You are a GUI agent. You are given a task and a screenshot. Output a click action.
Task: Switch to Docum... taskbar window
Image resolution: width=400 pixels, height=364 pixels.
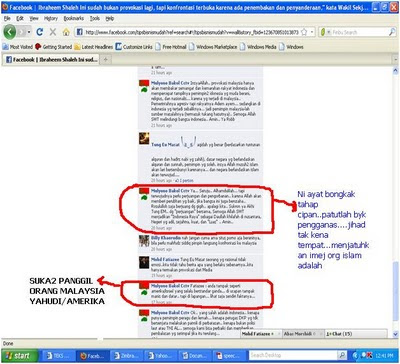(x=195, y=356)
